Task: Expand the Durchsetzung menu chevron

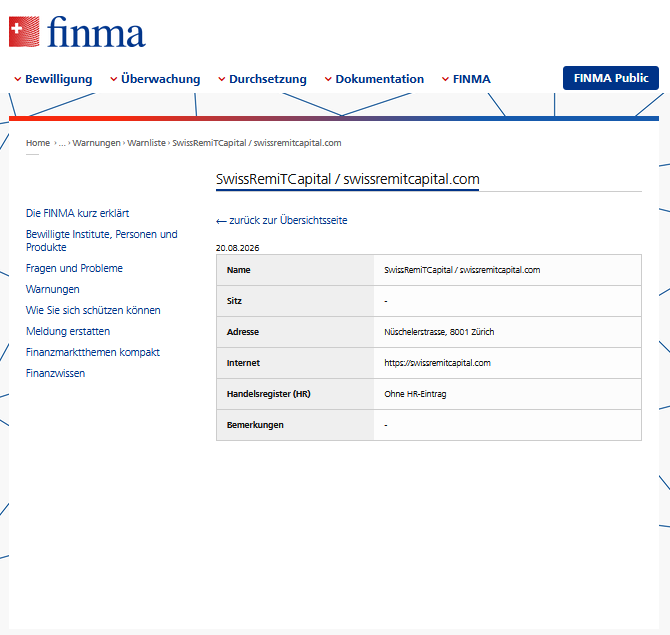Action: (222, 79)
